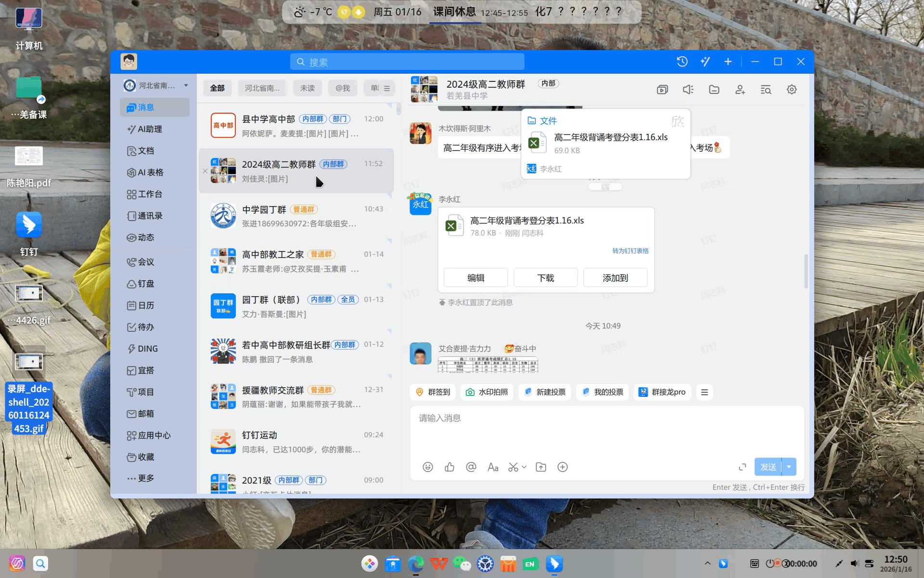Screen dimensions: 924x578
Task: Open the emoji picker in message input
Action: [x=427, y=466]
